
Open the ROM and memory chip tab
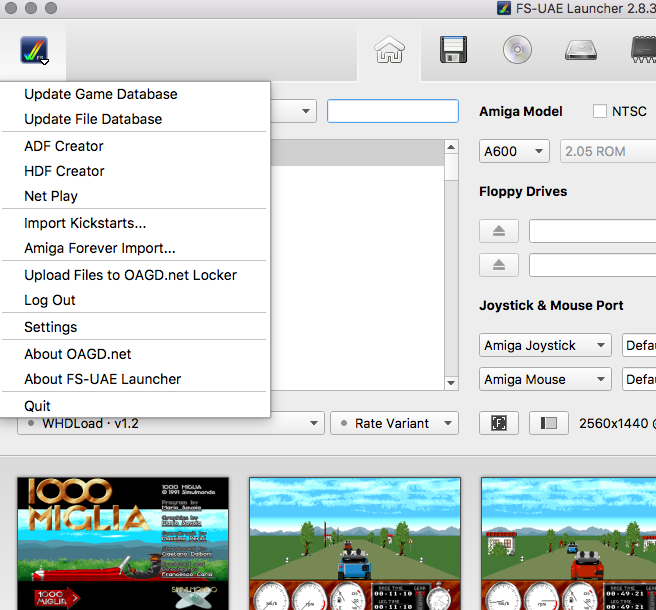643,50
